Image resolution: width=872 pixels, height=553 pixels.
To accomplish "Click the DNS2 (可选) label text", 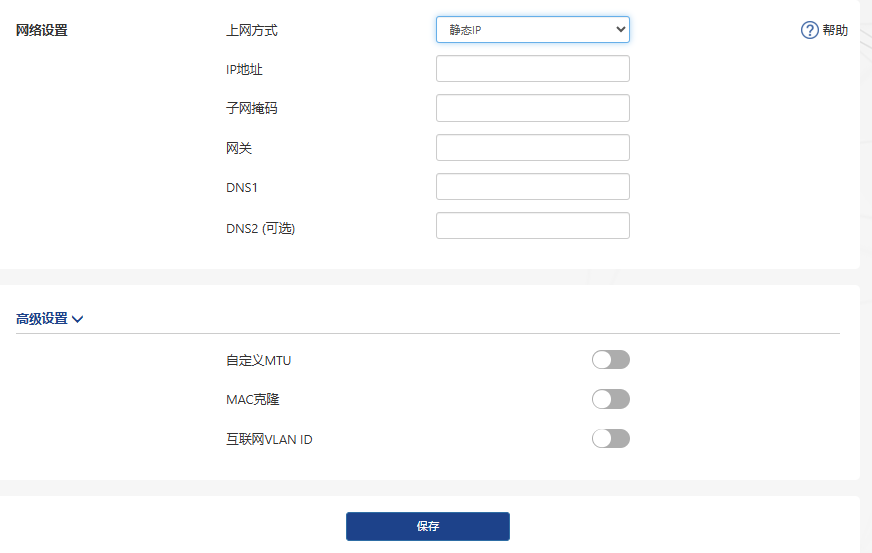I will coord(260,228).
